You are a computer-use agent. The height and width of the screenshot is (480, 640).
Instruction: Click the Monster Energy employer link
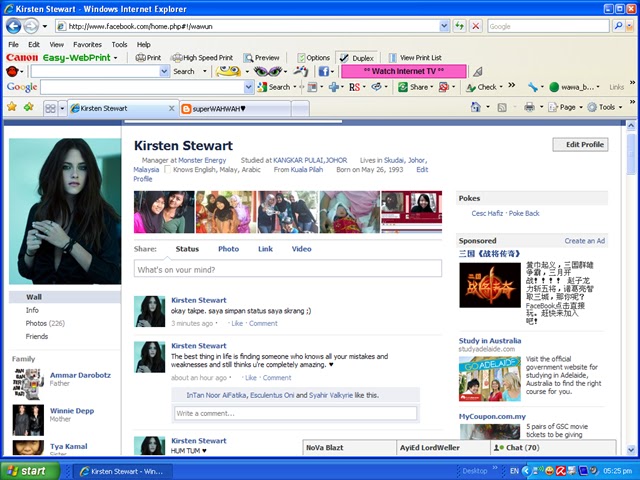pos(202,160)
